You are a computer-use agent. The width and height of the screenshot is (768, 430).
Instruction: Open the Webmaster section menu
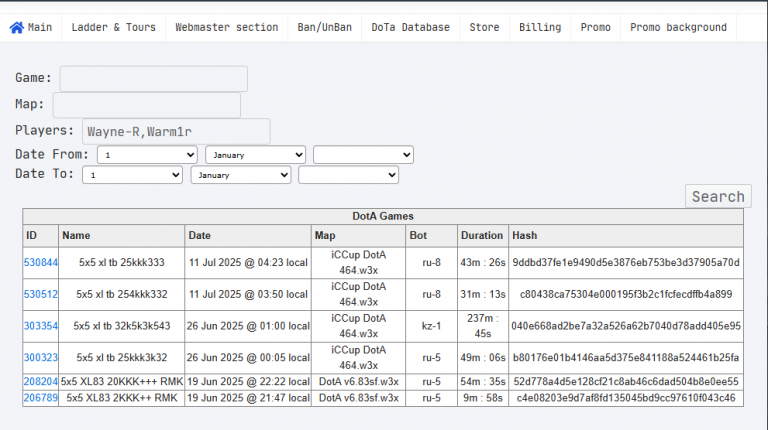(x=227, y=27)
